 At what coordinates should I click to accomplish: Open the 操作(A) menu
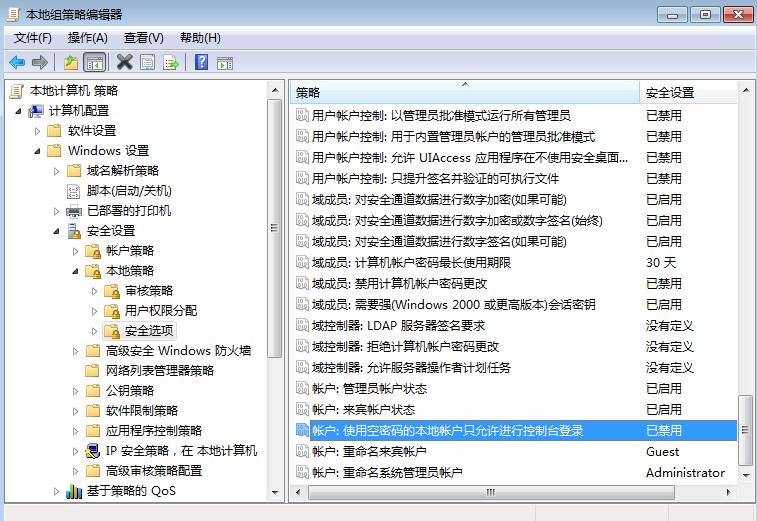click(87, 37)
